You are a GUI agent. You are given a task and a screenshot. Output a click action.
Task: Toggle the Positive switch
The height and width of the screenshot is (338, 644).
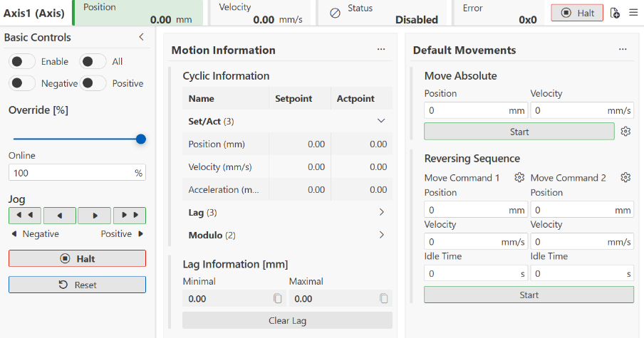(x=93, y=83)
